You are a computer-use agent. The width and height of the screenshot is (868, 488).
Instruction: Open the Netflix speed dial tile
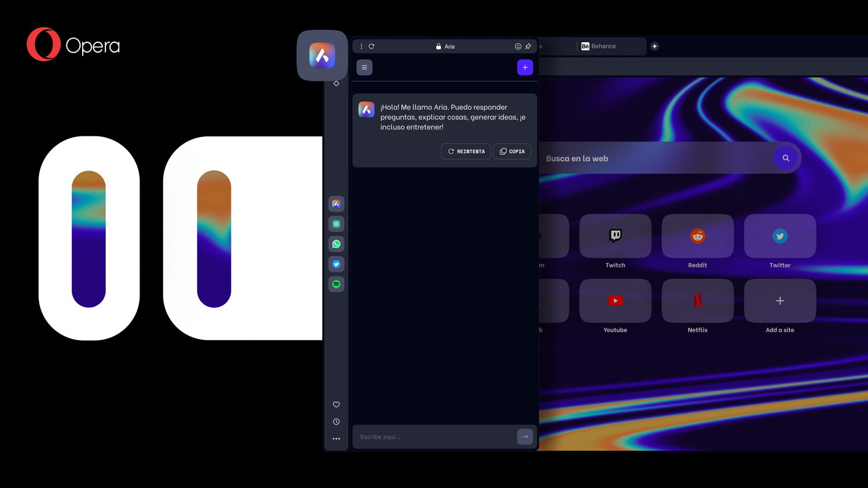point(698,301)
